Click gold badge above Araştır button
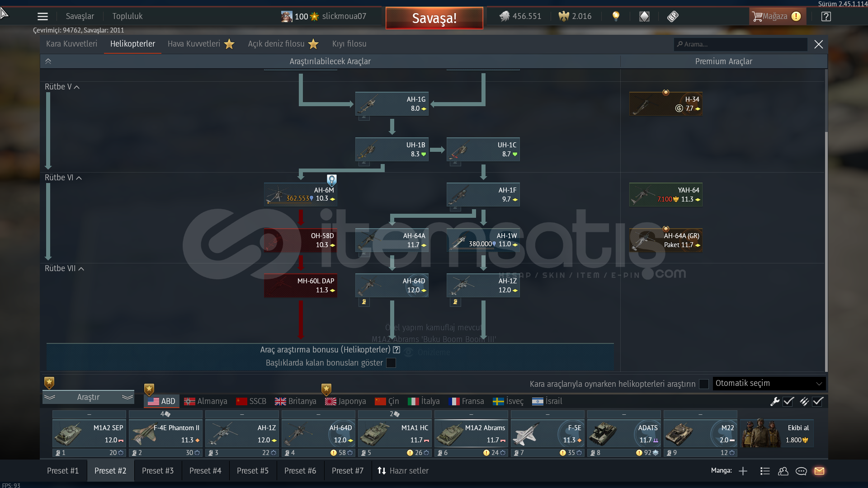The height and width of the screenshot is (488, 868). (49, 383)
